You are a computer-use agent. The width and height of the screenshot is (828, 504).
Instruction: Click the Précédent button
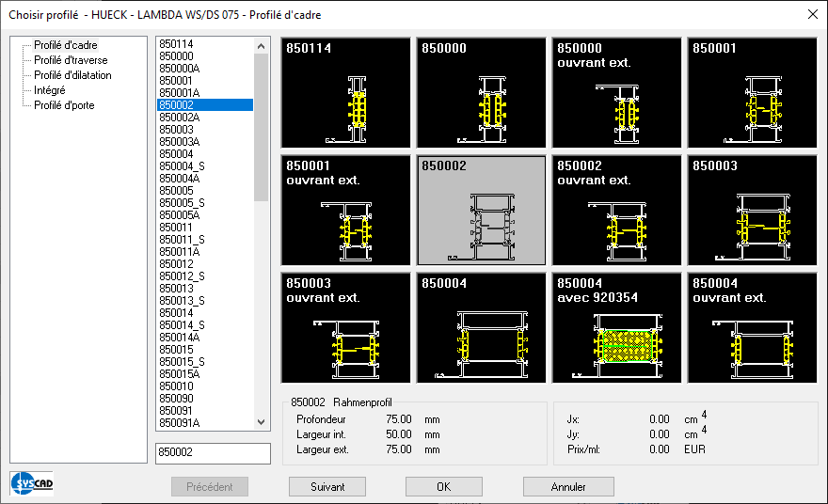click(x=210, y=486)
